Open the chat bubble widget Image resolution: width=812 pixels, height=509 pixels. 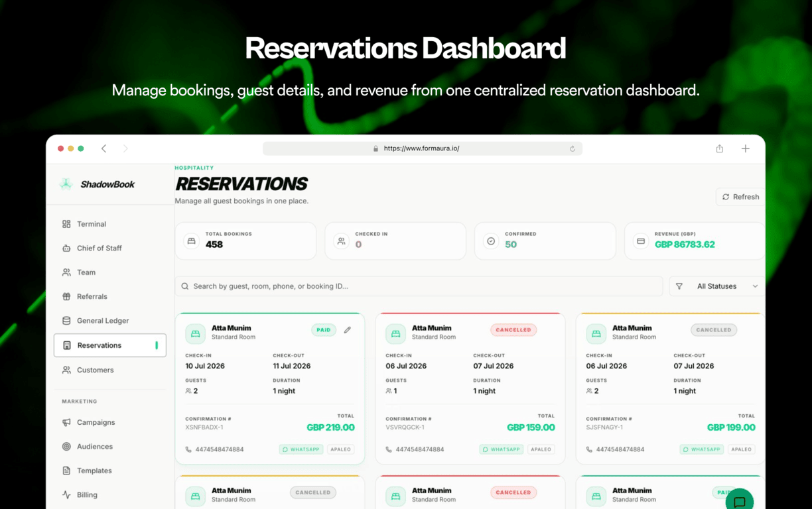pyautogui.click(x=740, y=502)
